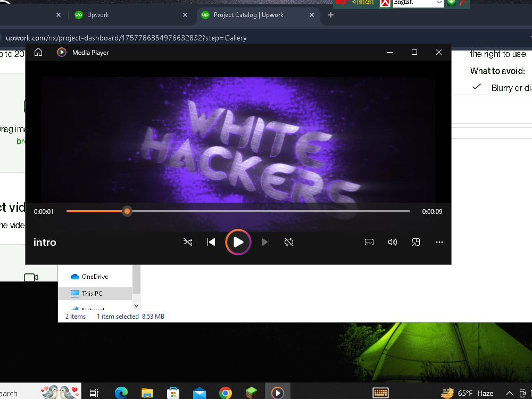Open the volume control

[393, 242]
